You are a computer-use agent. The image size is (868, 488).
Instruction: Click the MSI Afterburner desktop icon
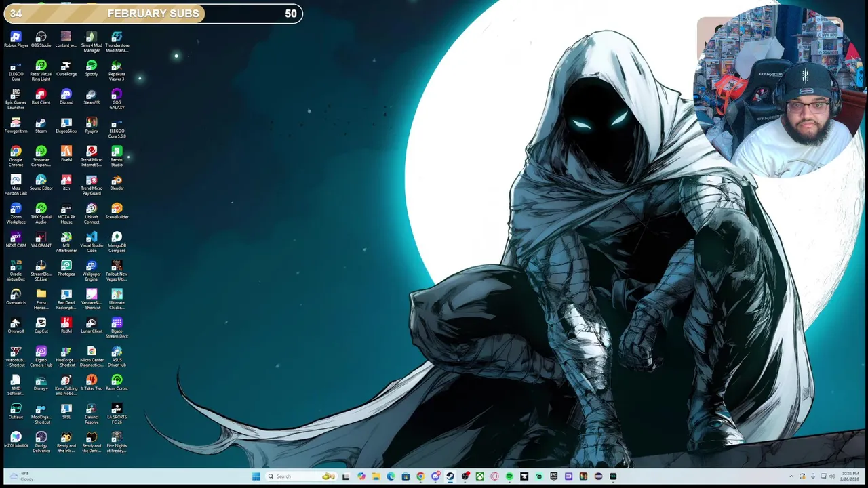click(x=66, y=242)
